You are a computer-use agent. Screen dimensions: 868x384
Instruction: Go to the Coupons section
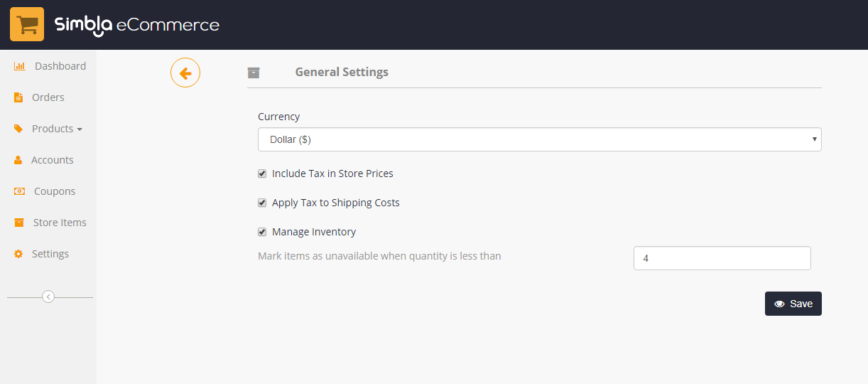(x=55, y=191)
